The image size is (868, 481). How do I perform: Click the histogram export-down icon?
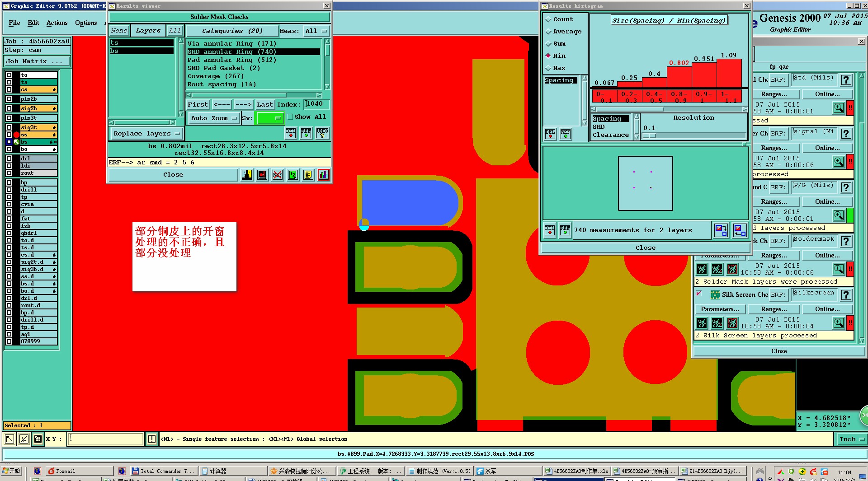pyautogui.click(x=721, y=230)
